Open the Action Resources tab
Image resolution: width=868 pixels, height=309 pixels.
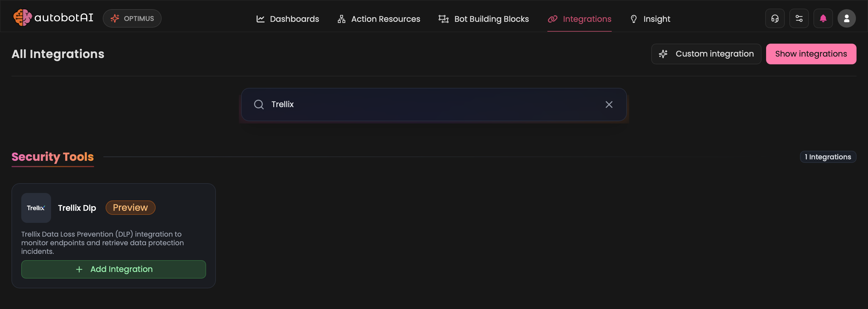coord(379,19)
